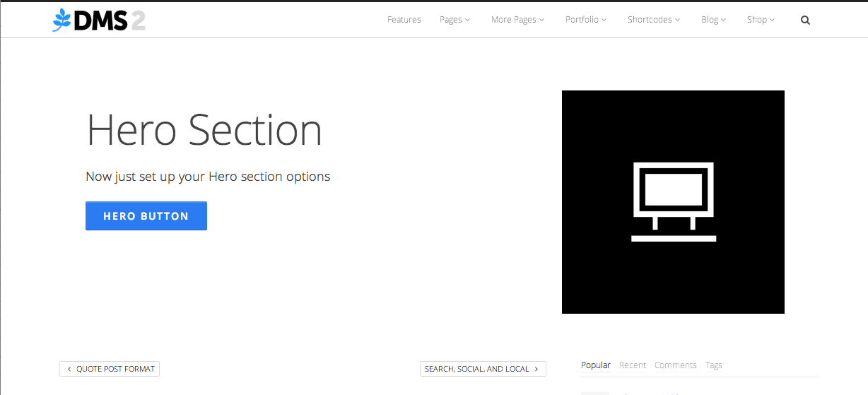
Task: Click right chevron on Search, Social, and Local
Action: point(536,369)
